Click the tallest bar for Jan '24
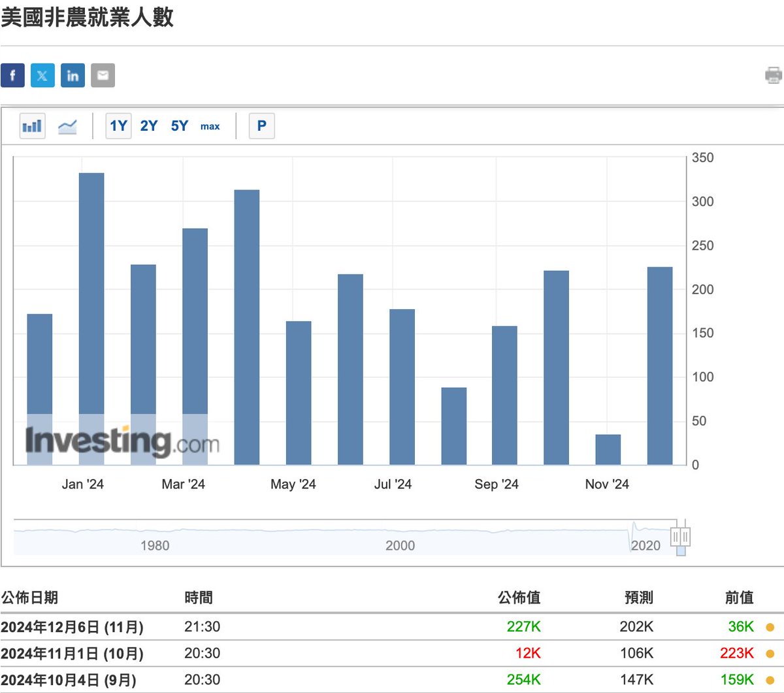 pyautogui.click(x=91, y=294)
